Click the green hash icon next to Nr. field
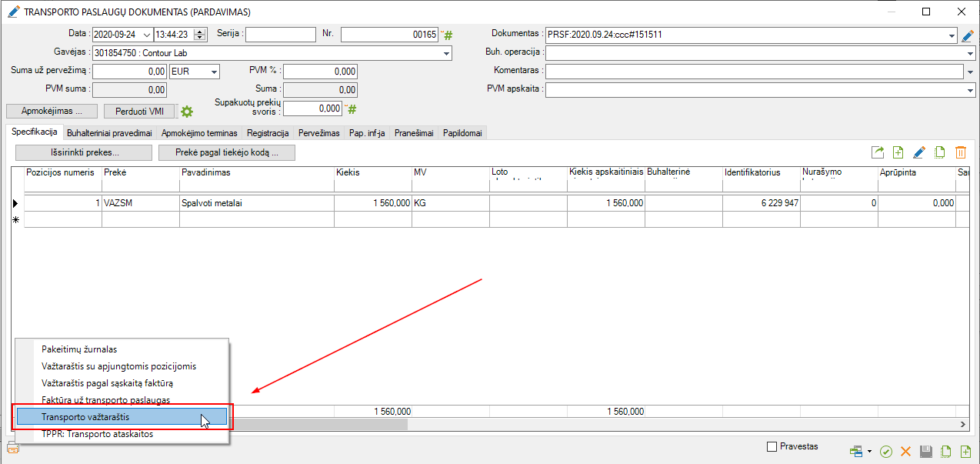 (x=448, y=35)
